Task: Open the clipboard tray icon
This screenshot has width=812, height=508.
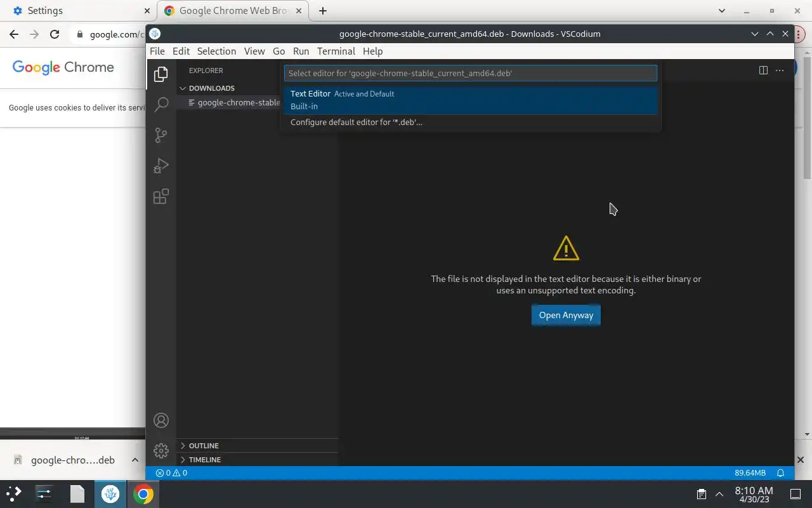Action: click(702, 494)
